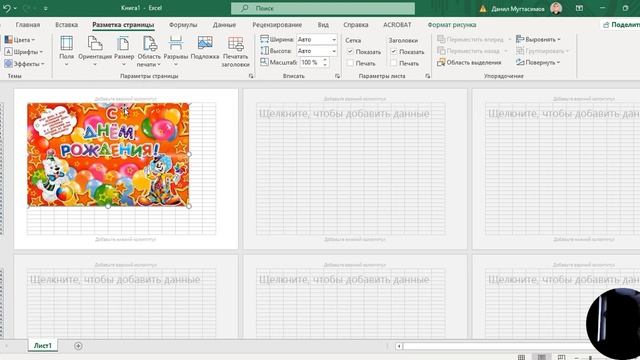Click the zoom slider in status bar
This screenshot has height=360, width=640.
[590, 358]
